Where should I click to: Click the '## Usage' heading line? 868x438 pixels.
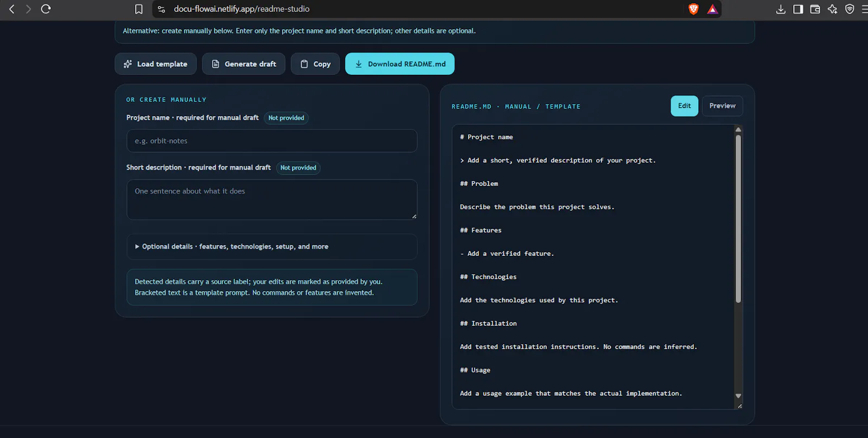(x=475, y=370)
